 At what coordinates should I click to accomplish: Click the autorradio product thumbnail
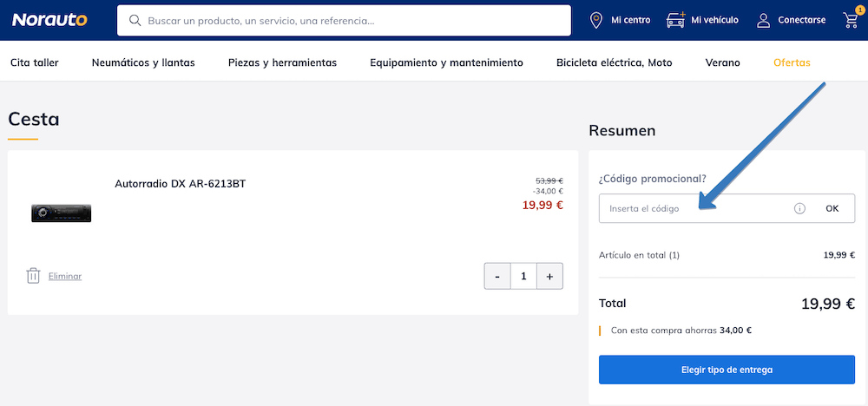pyautogui.click(x=61, y=213)
